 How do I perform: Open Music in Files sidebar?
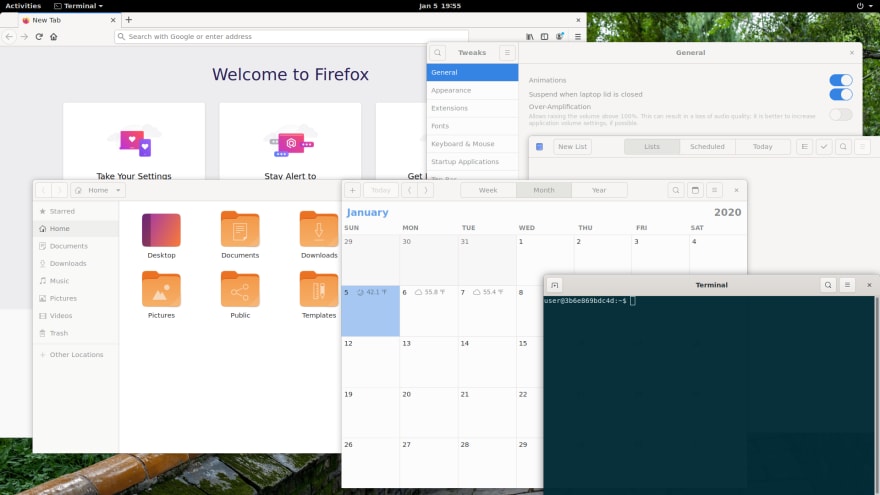point(76,281)
